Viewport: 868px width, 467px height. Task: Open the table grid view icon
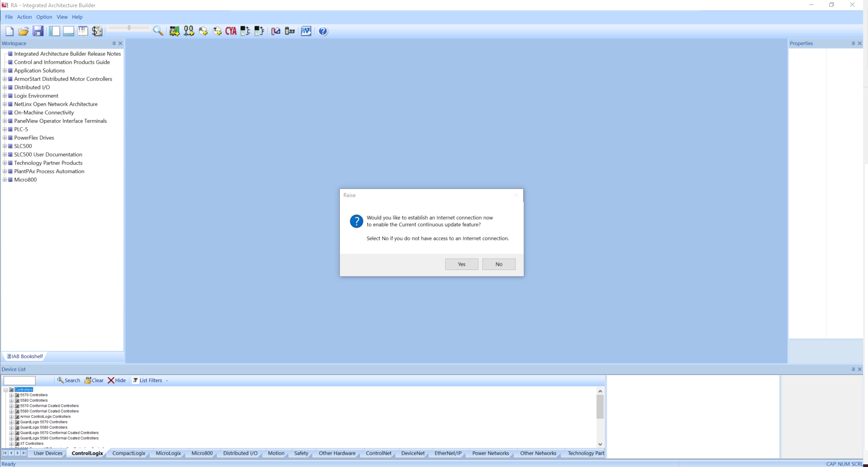83,31
